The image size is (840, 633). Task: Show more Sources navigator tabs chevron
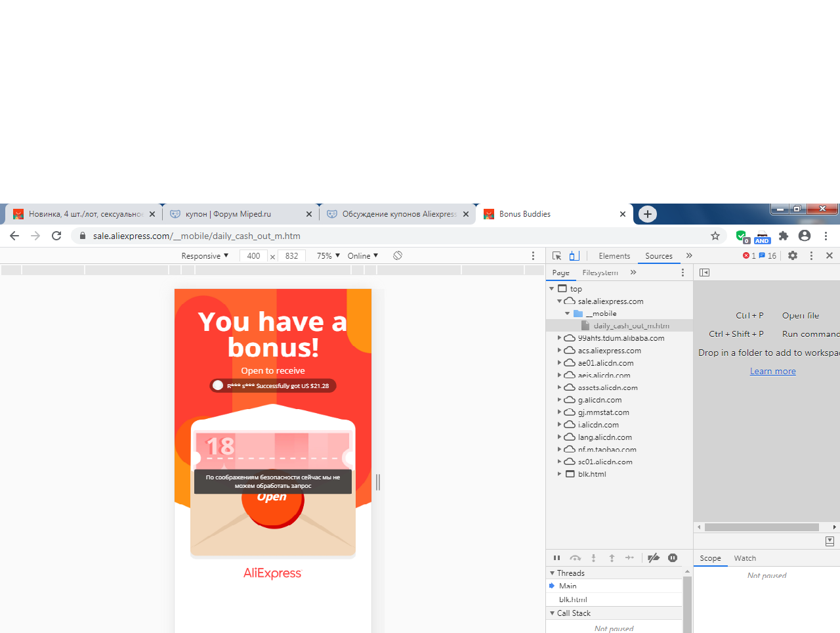[x=633, y=273]
